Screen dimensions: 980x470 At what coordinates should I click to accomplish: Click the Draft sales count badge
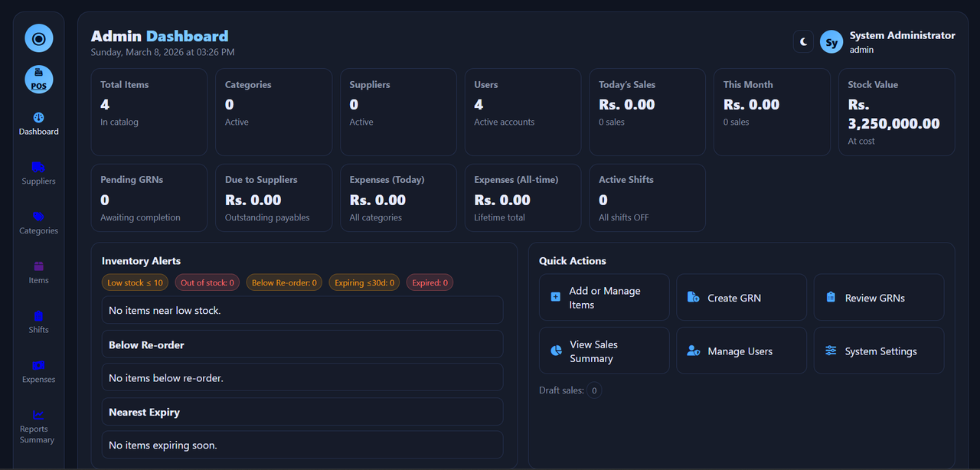(x=594, y=390)
